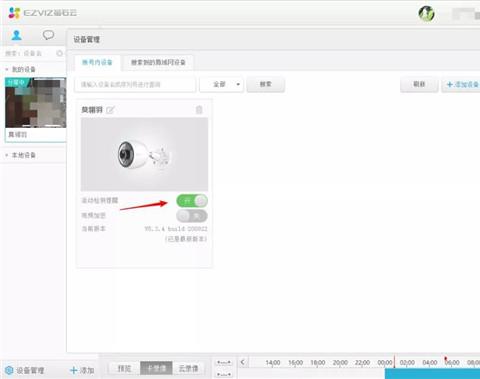The image size is (480, 379).
Task: Expand the 本地设备 tree group
Action: (6, 155)
